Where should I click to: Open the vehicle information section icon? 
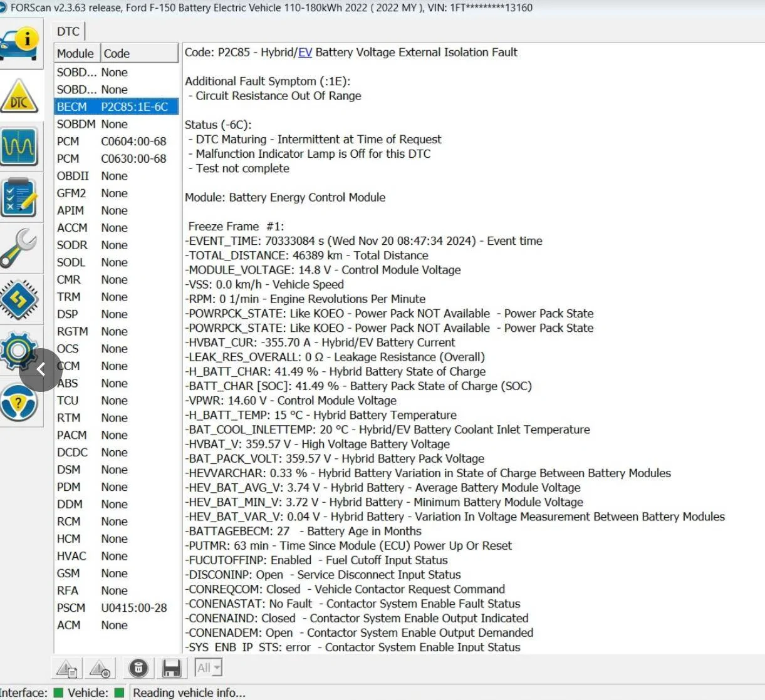coord(19,43)
